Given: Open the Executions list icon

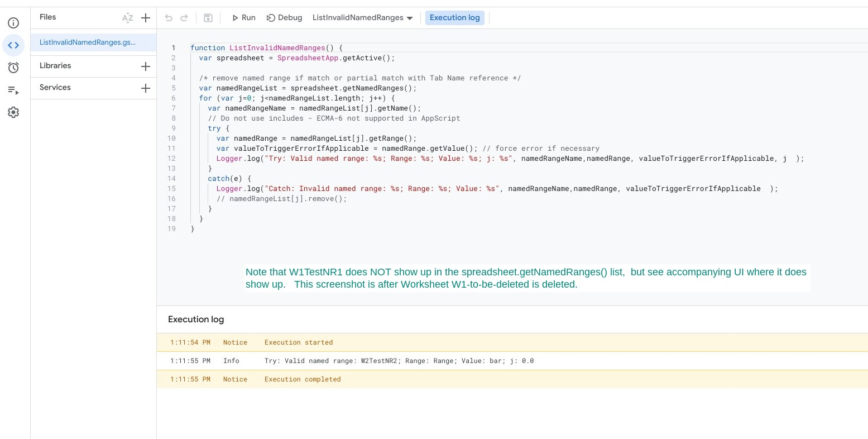Looking at the screenshot, I should (x=13, y=90).
